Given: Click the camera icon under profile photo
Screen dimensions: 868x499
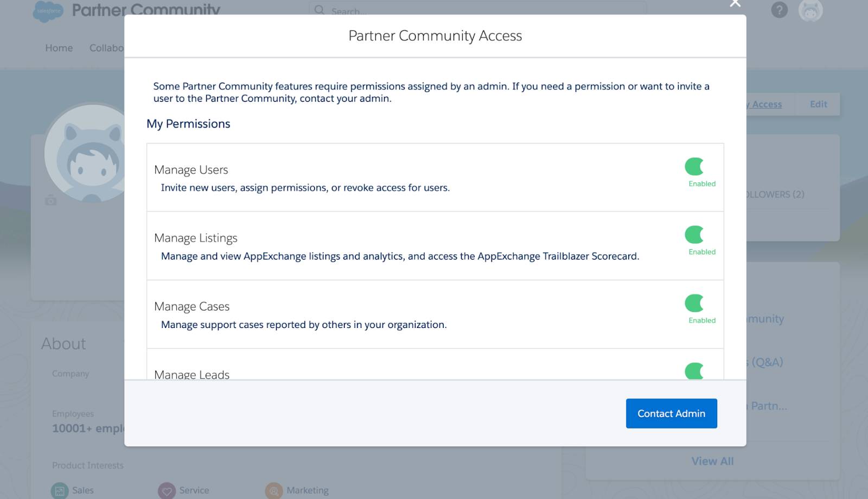Looking at the screenshot, I should 50,201.
